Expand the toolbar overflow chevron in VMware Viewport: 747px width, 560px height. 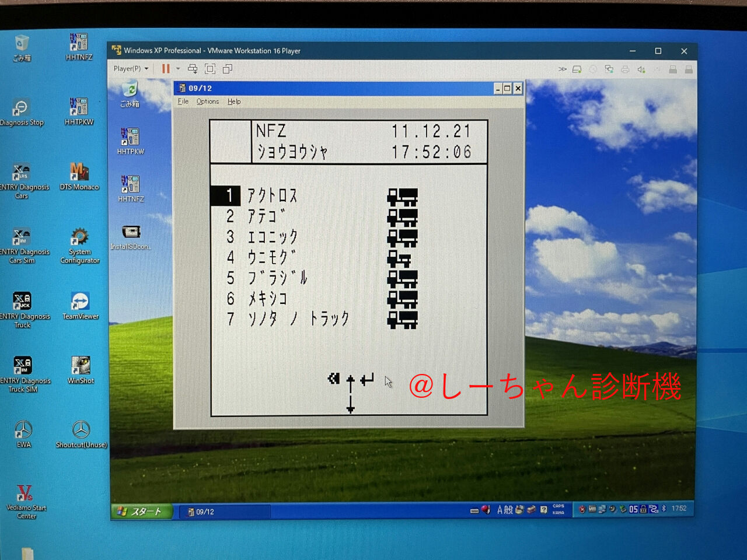(562, 68)
